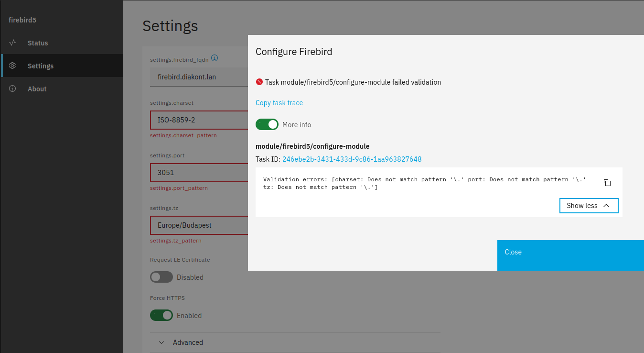Click the About info circle icon in sidebar

click(x=13, y=88)
